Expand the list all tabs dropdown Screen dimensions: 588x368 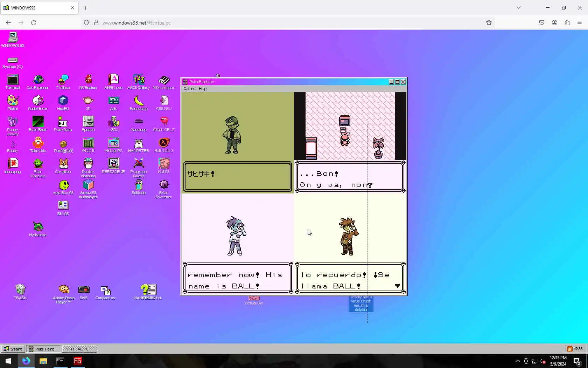pyautogui.click(x=519, y=8)
